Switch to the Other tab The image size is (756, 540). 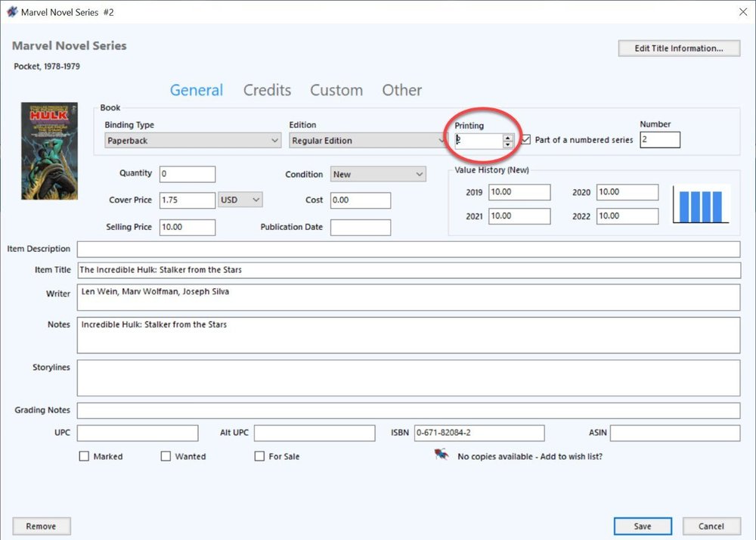402,90
